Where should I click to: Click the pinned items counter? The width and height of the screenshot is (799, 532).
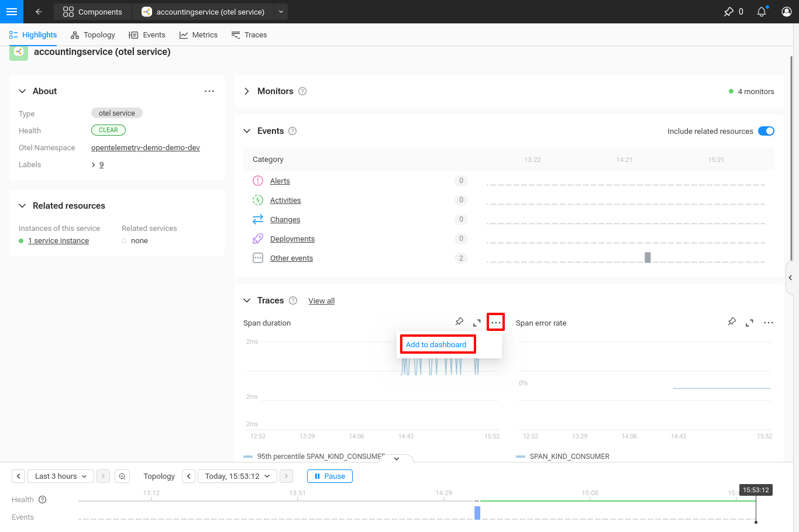(x=733, y=11)
